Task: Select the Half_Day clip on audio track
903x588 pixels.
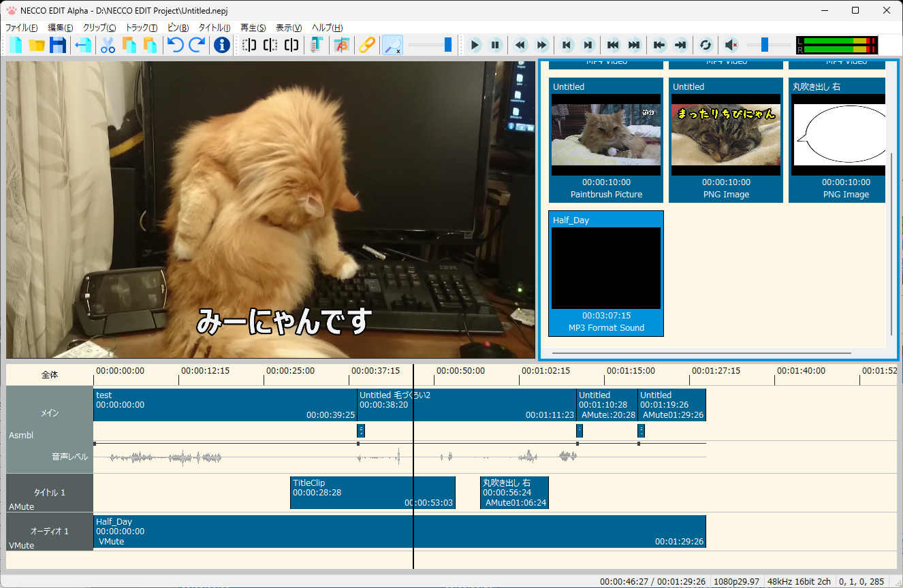Action: [400, 532]
